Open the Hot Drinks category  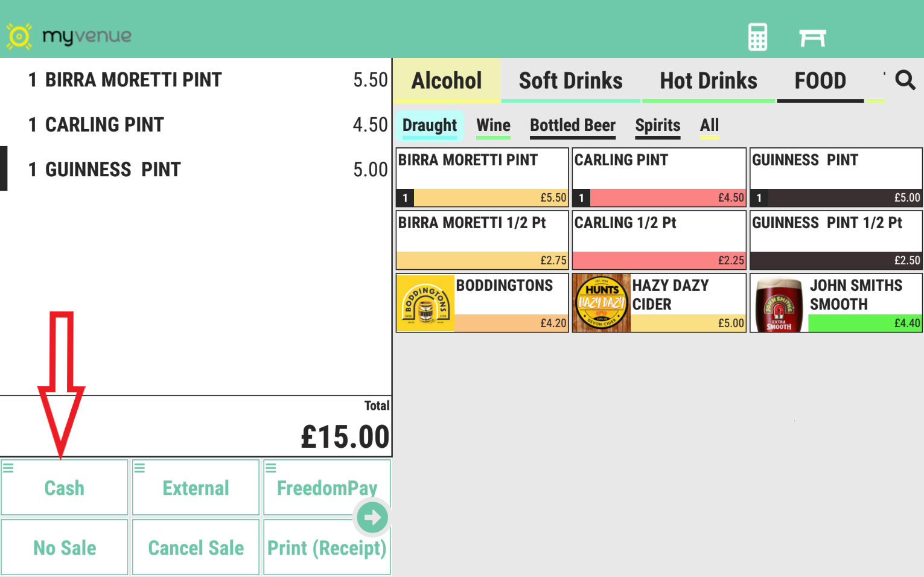coord(709,80)
